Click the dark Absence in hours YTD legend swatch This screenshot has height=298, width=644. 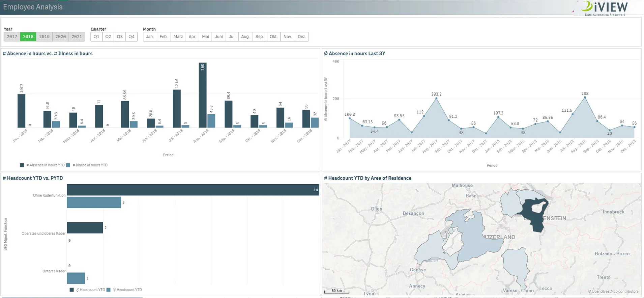tap(22, 165)
